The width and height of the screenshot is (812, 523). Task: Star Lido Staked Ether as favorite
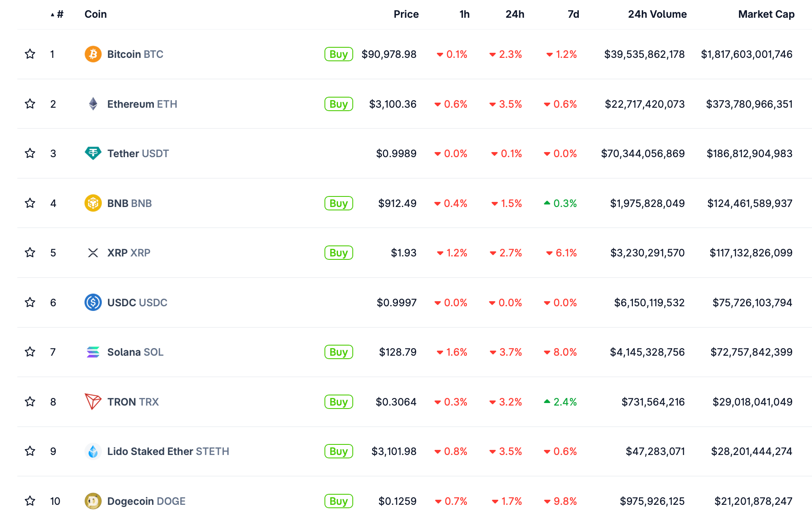click(30, 451)
